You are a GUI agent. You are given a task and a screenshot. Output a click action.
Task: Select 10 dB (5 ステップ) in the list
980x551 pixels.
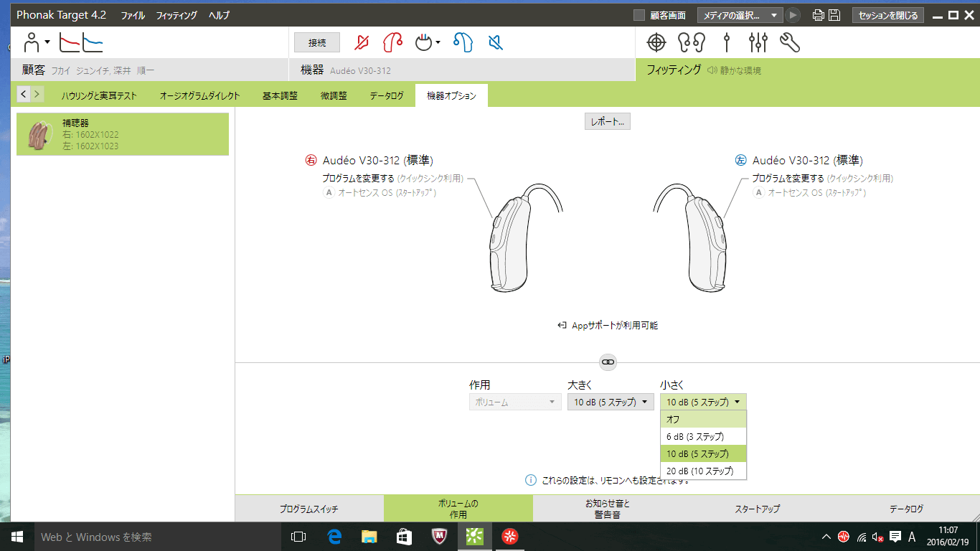[703, 454]
